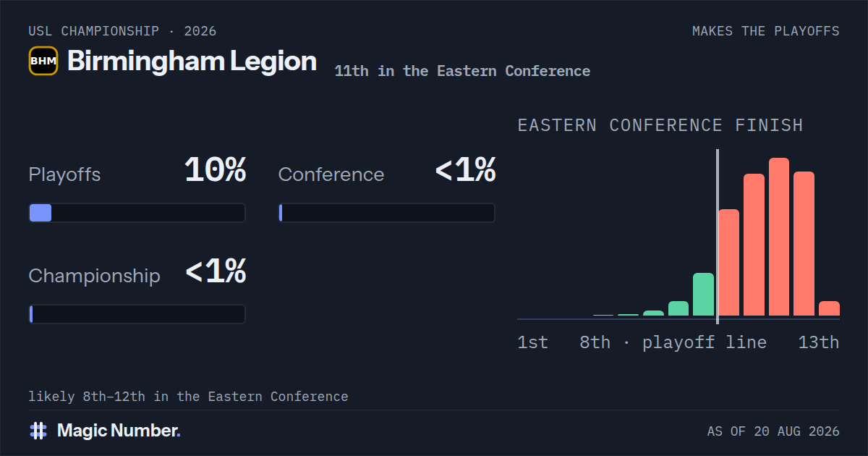This screenshot has width=868, height=456.
Task: Select the Conference progress bar
Action: 386,213
